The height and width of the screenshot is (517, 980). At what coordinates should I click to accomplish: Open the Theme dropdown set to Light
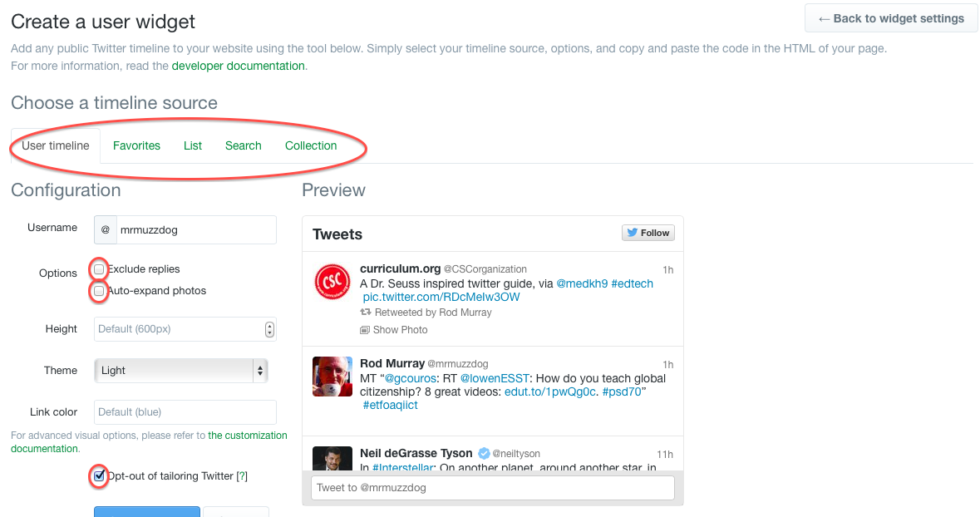point(180,371)
